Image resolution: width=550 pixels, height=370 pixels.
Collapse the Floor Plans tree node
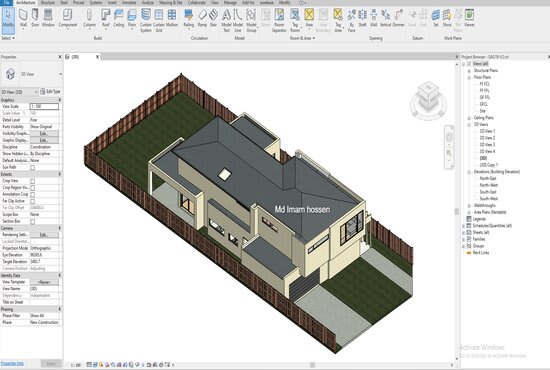coord(469,77)
